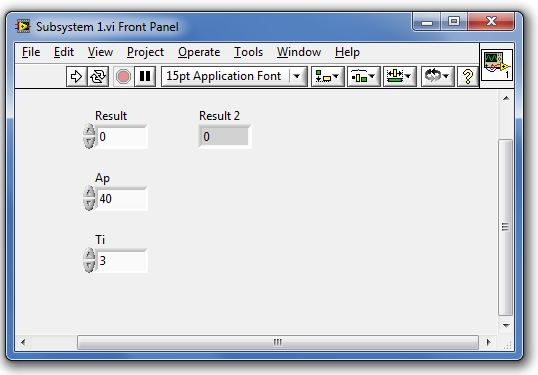Click the Ap numeric field showing 40
This screenshot has height=375, width=538.
[x=121, y=199]
